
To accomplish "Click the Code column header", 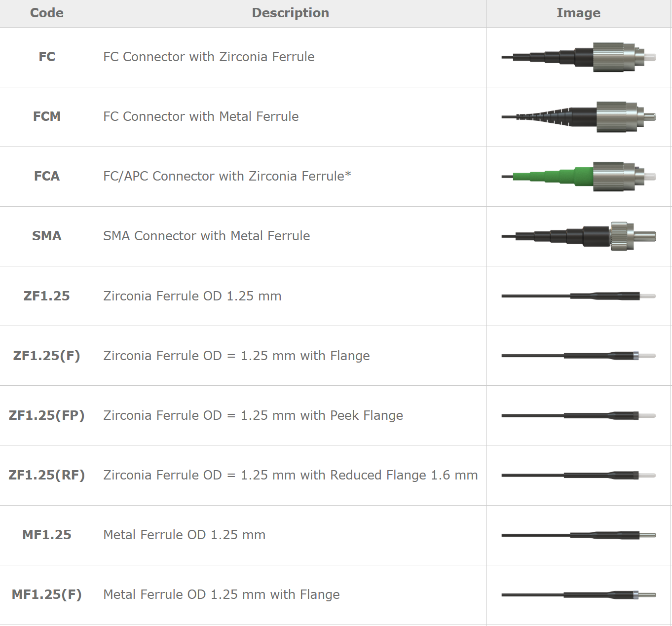I will [47, 13].
